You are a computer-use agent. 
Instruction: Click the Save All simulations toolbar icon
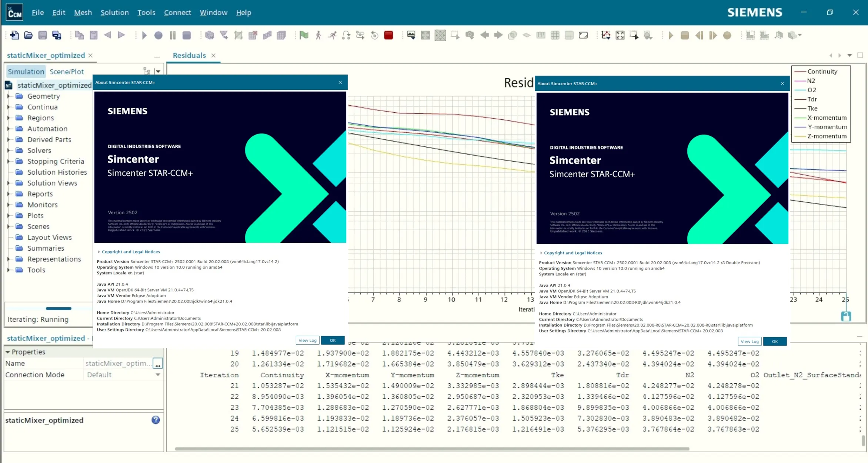(x=57, y=35)
